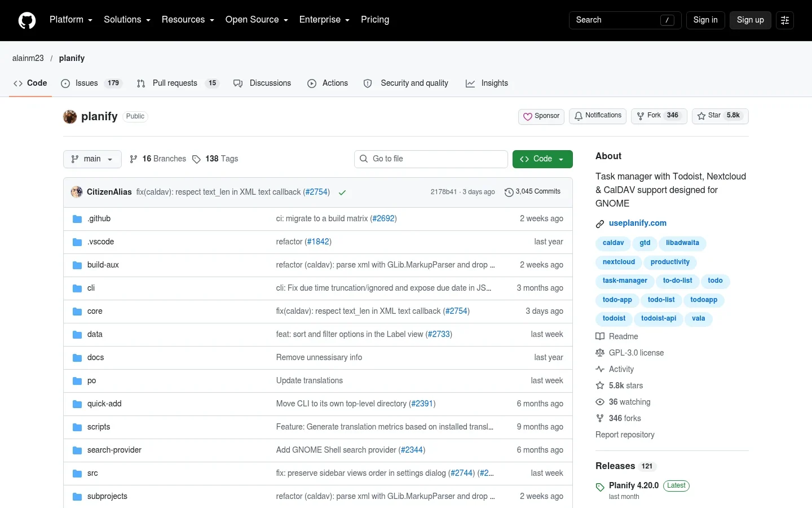Click the pulse icon next to Activity
This screenshot has width=812, height=508.
click(x=600, y=369)
